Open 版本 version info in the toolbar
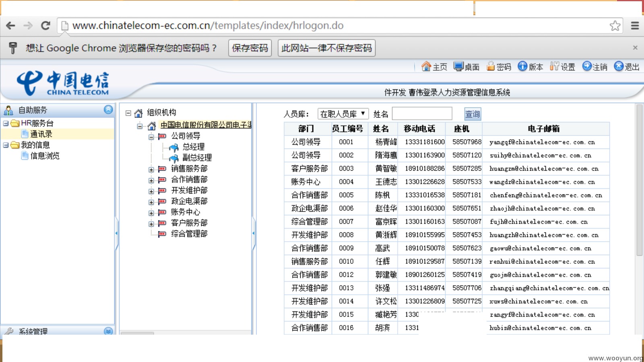 pos(530,67)
